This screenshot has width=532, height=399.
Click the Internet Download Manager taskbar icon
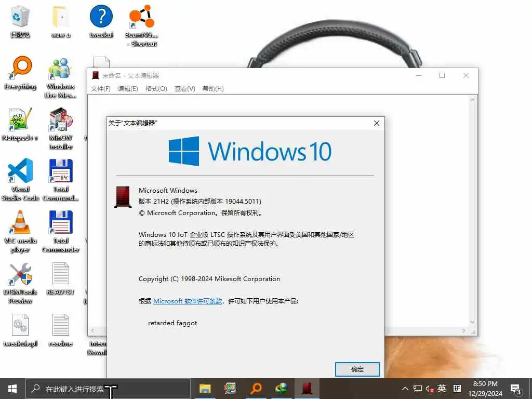281,389
